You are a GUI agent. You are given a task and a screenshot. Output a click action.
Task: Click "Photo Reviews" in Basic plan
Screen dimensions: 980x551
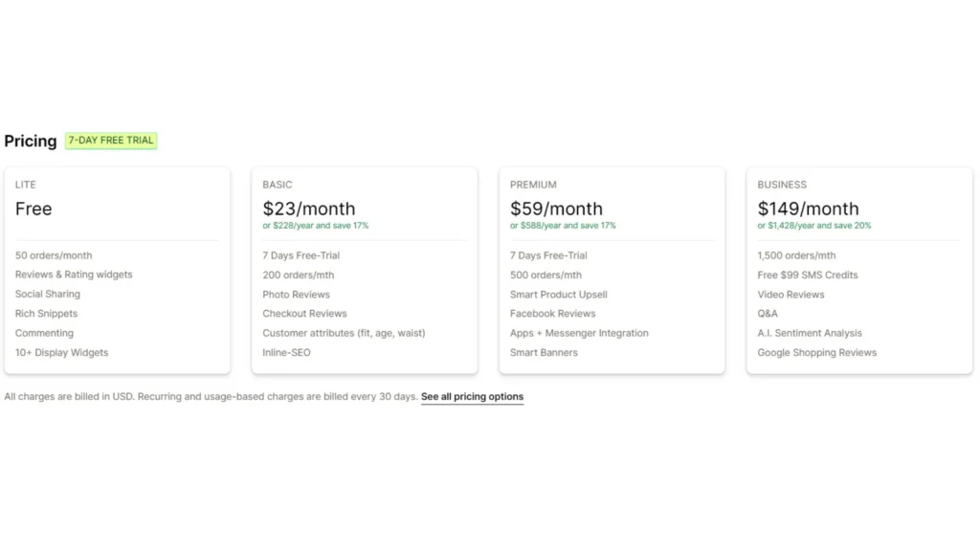(297, 295)
